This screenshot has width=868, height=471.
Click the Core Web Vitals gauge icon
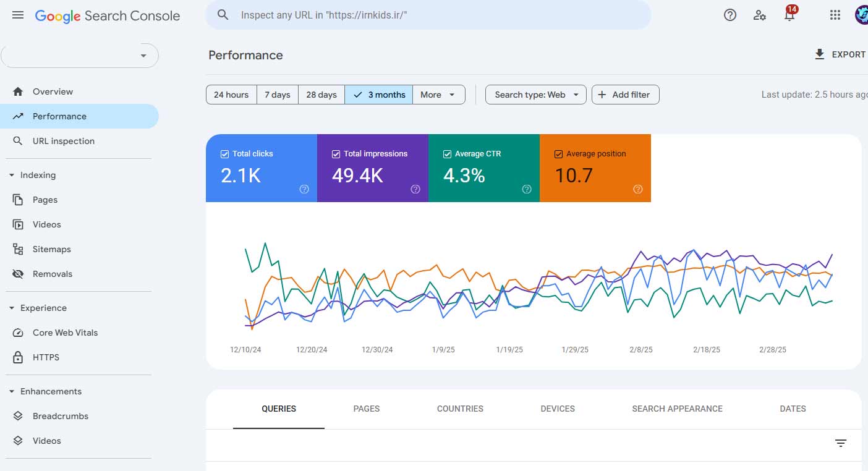click(x=19, y=333)
